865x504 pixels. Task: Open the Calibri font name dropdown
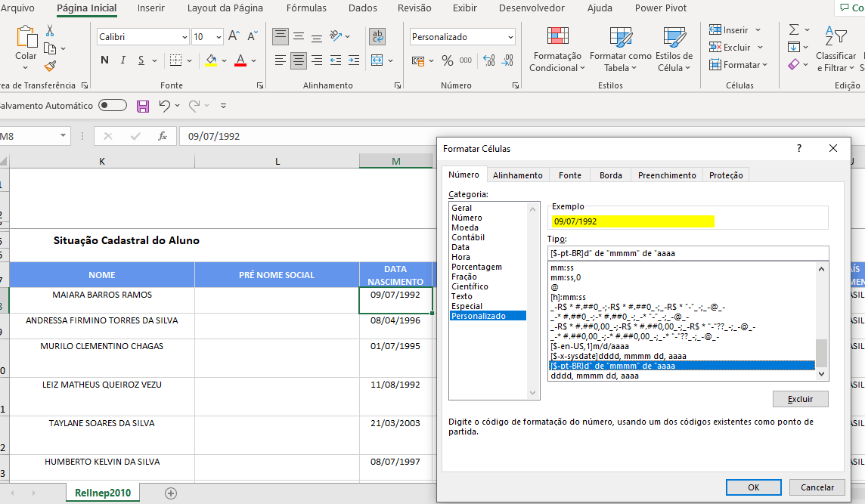coord(184,37)
